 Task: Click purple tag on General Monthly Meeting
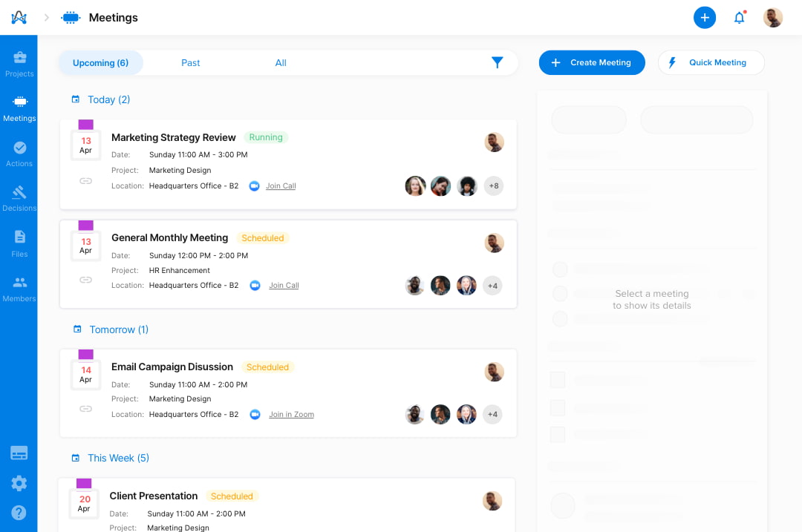tap(86, 225)
